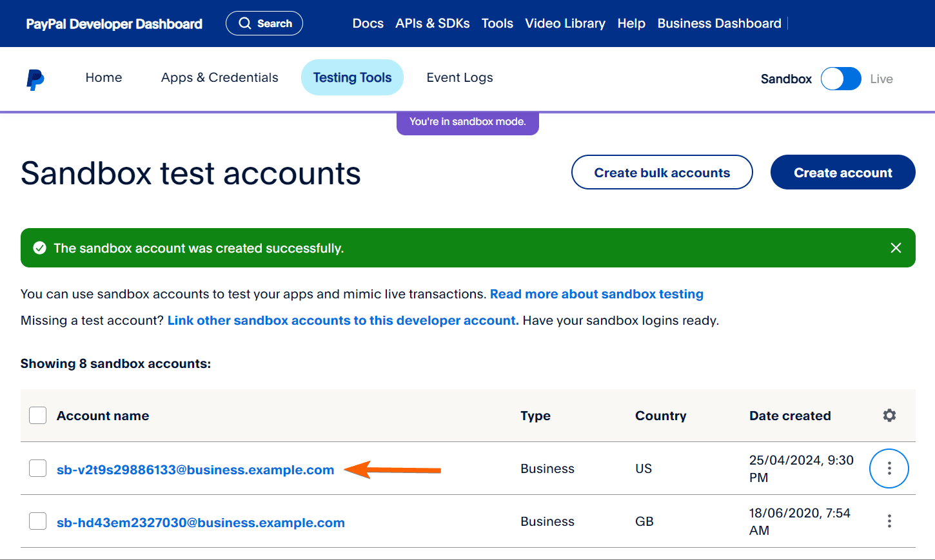This screenshot has height=560, width=935.
Task: Select checkbox for sb-v2t9s29886133 account
Action: coord(38,468)
